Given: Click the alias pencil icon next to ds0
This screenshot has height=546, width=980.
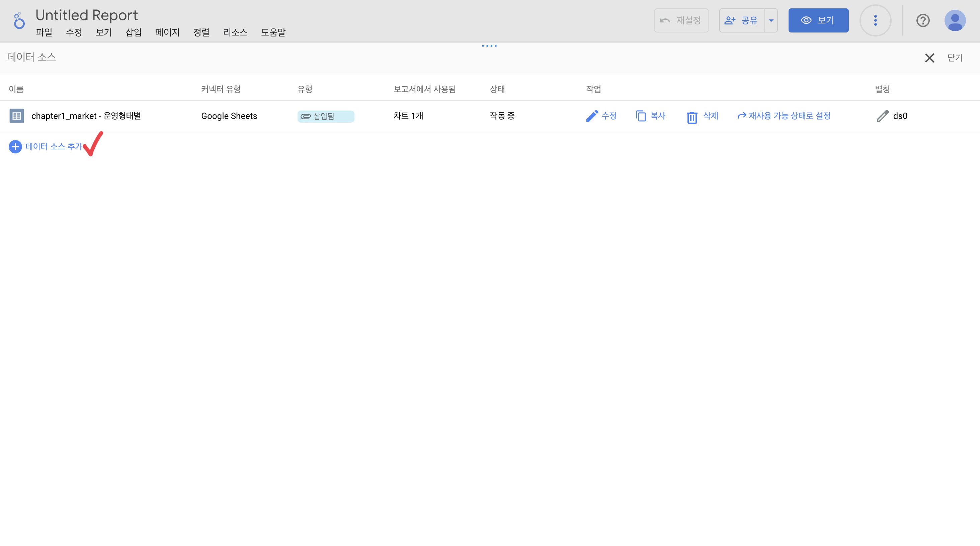Looking at the screenshot, I should pos(883,116).
